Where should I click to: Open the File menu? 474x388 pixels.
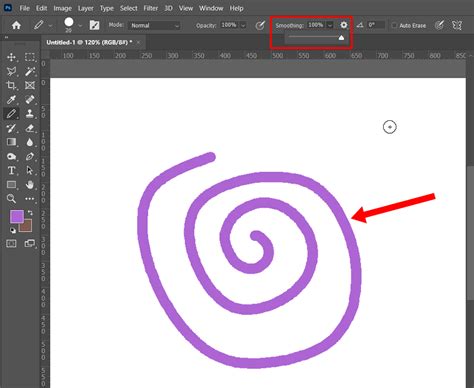(x=25, y=8)
